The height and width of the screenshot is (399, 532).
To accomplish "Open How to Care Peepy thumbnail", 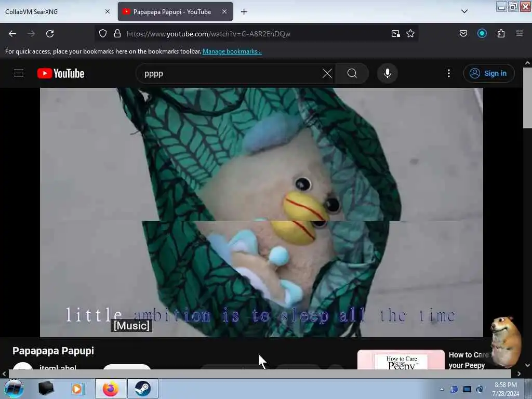I will click(401, 360).
